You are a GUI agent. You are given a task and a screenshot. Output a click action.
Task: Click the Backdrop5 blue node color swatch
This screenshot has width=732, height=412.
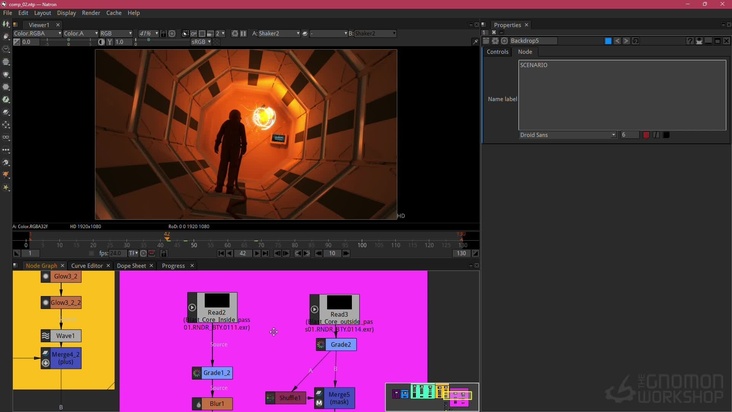pos(608,41)
